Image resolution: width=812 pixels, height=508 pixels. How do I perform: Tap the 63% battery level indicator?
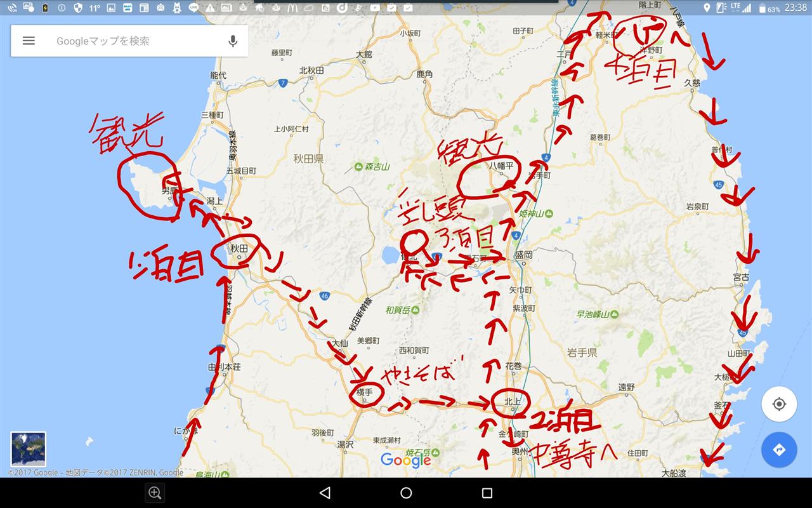click(770, 8)
